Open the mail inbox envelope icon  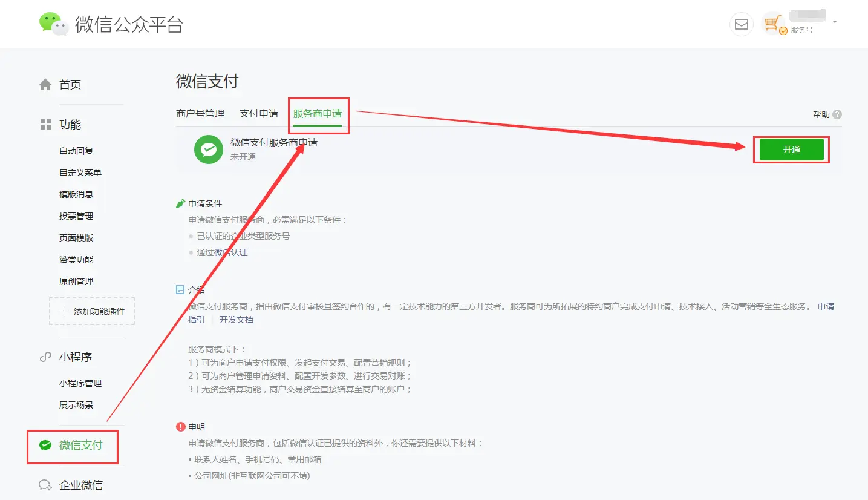(741, 24)
